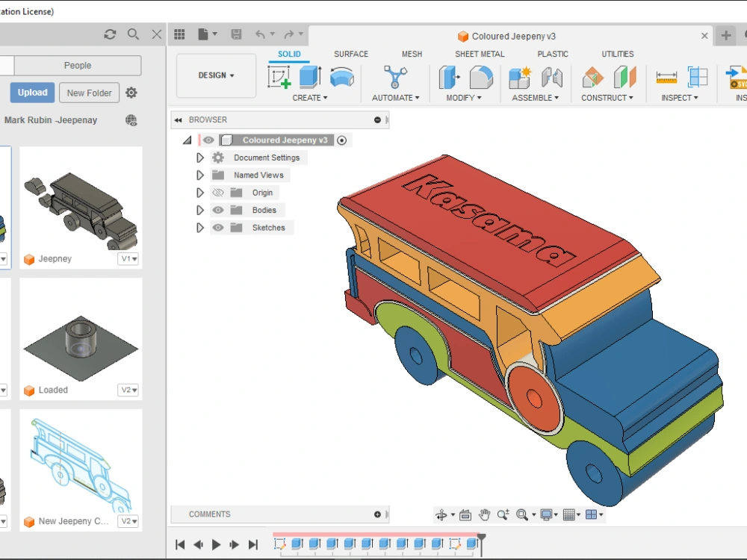Add a comment with plus icon
The width and height of the screenshot is (747, 560).
(377, 514)
